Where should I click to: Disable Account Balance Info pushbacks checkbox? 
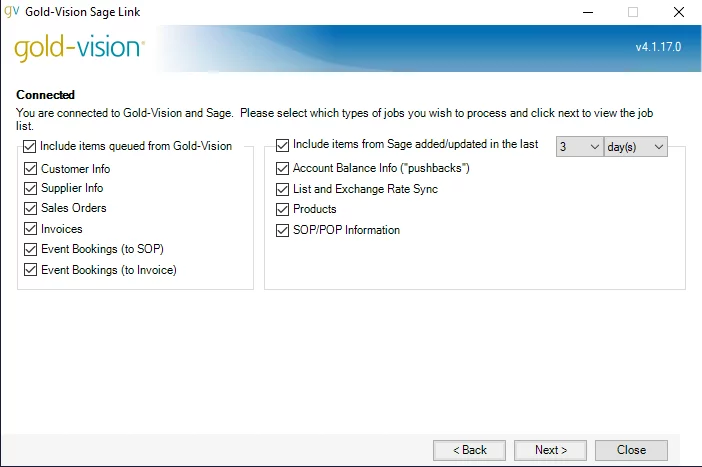pos(283,168)
